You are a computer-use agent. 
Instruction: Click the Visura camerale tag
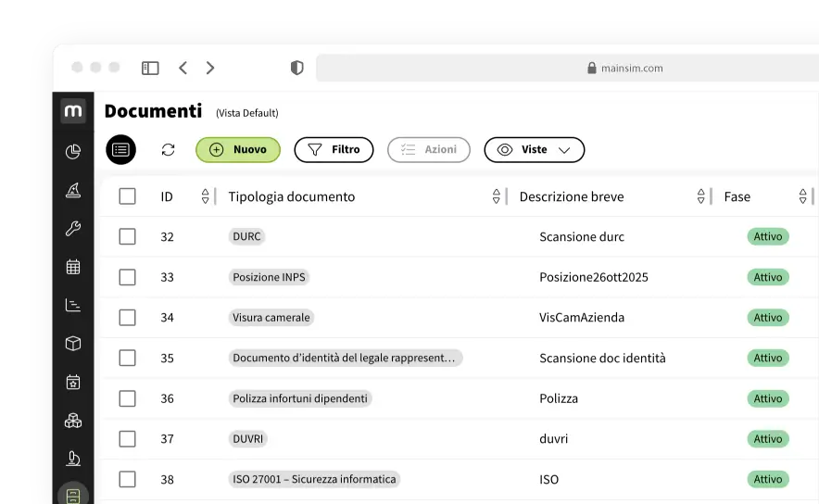(x=271, y=318)
